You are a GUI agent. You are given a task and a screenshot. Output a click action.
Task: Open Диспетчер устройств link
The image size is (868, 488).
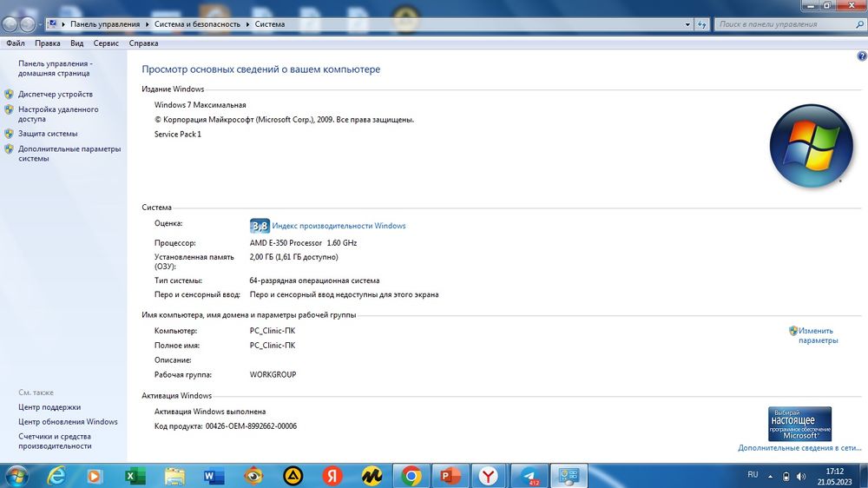[56, 94]
